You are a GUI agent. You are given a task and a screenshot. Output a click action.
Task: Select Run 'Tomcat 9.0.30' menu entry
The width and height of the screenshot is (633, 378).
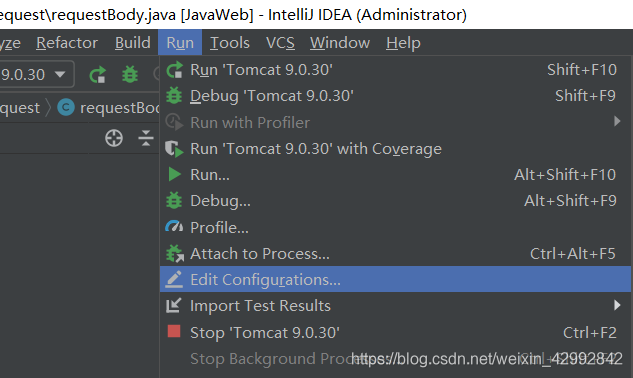tap(396, 70)
